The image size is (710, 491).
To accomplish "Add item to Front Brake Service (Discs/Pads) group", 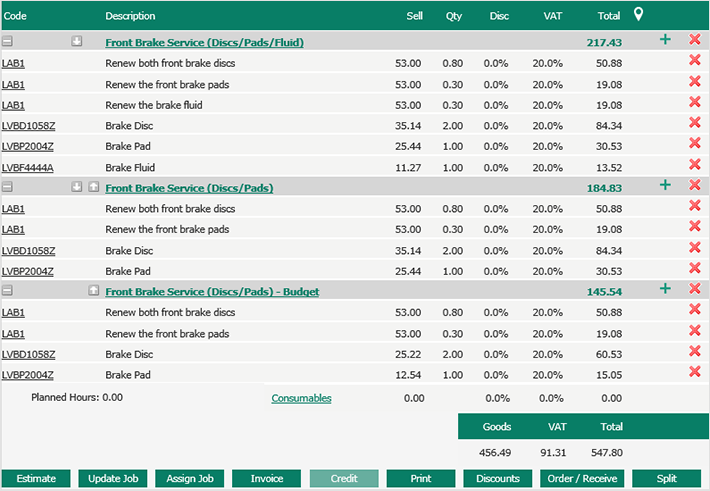I will point(665,185).
